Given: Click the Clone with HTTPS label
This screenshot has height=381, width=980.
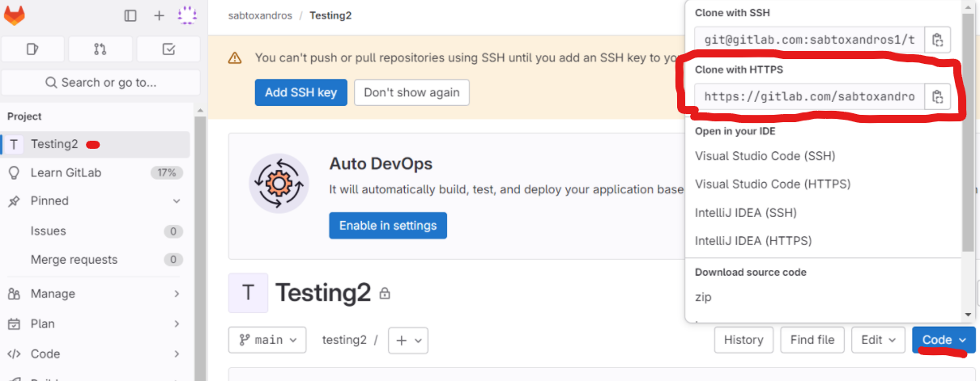Looking at the screenshot, I should point(739,70).
